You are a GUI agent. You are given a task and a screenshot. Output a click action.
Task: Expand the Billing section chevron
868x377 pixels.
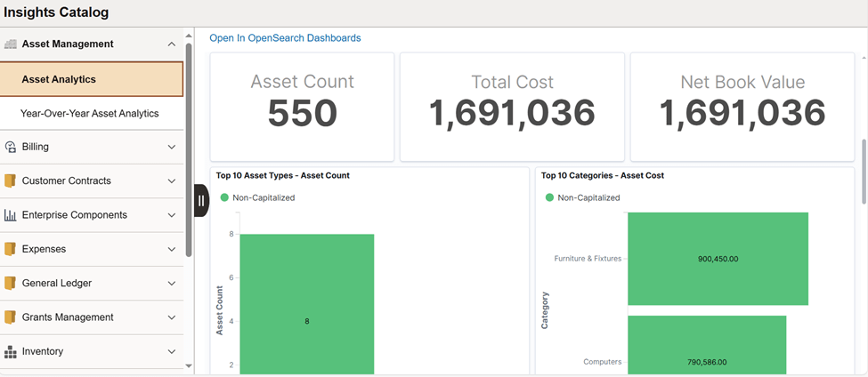[x=172, y=147]
